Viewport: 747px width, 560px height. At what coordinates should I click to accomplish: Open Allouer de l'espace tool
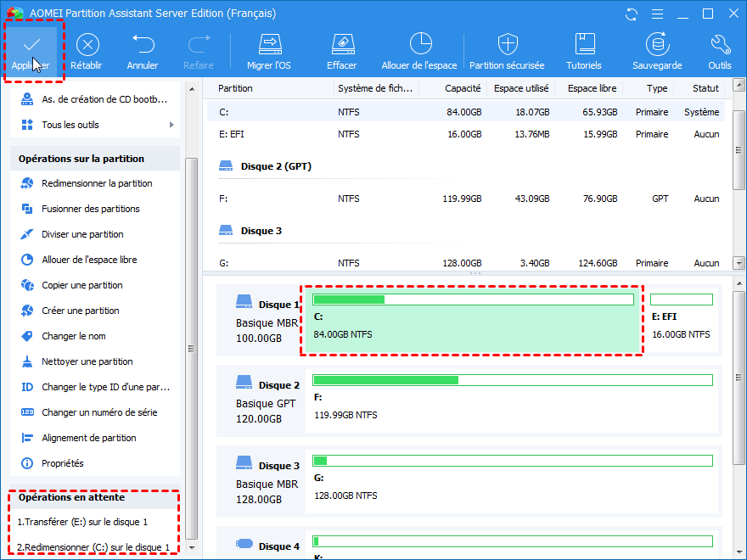pos(419,45)
